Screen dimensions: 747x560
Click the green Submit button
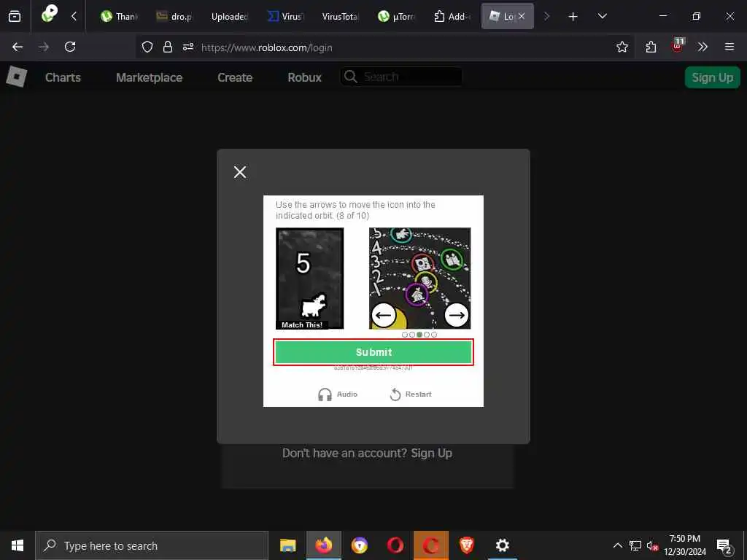coord(373,352)
